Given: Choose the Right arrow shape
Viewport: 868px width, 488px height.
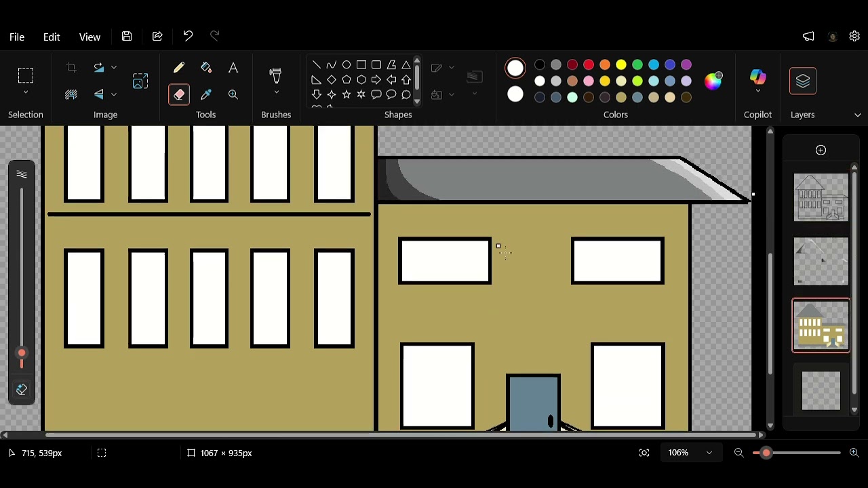Looking at the screenshot, I should (376, 80).
